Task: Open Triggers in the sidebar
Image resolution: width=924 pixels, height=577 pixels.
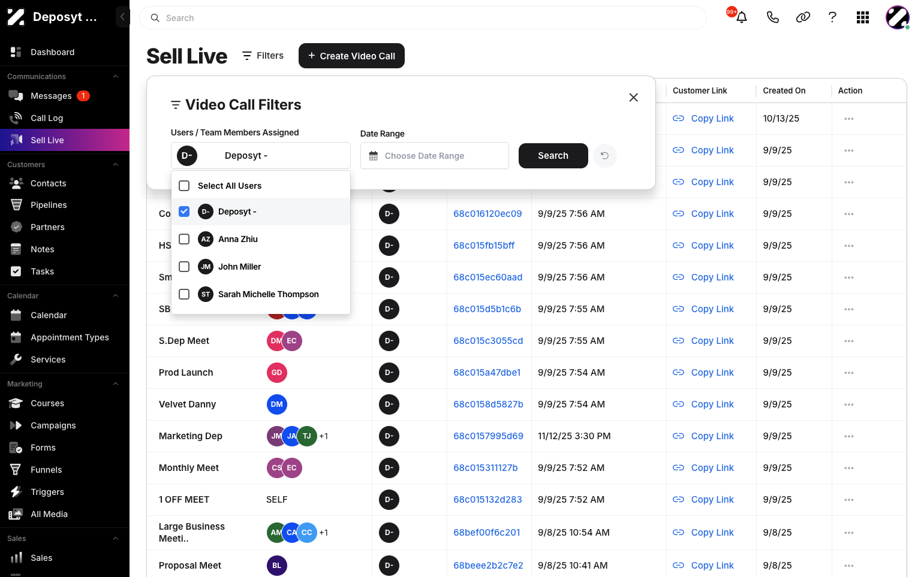Action: coord(65,492)
